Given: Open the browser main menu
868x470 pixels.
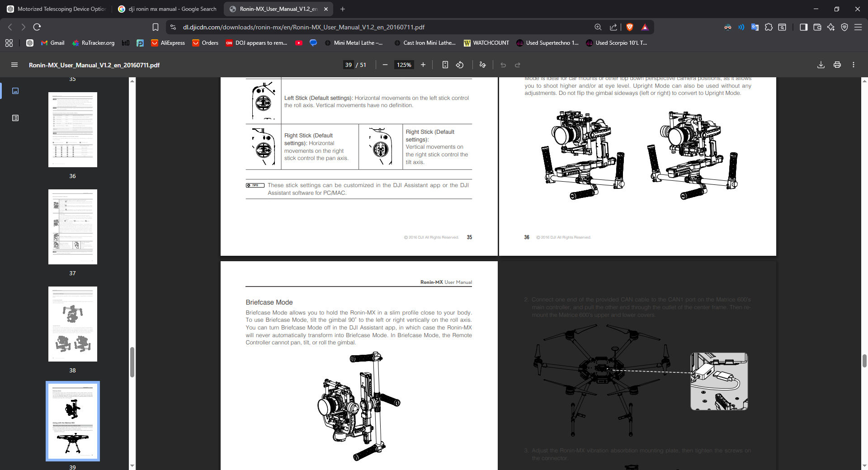Looking at the screenshot, I should (858, 27).
